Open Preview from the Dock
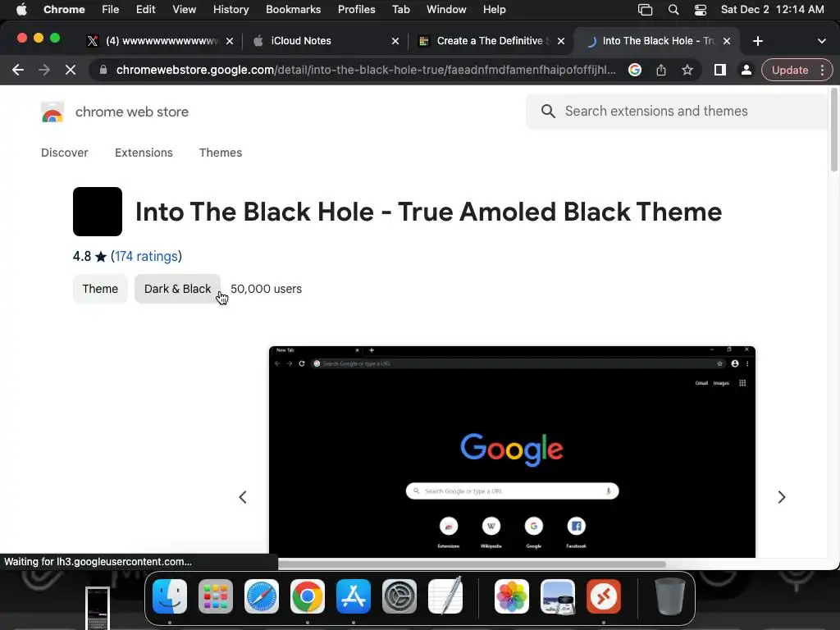The width and height of the screenshot is (840, 630). [558, 596]
